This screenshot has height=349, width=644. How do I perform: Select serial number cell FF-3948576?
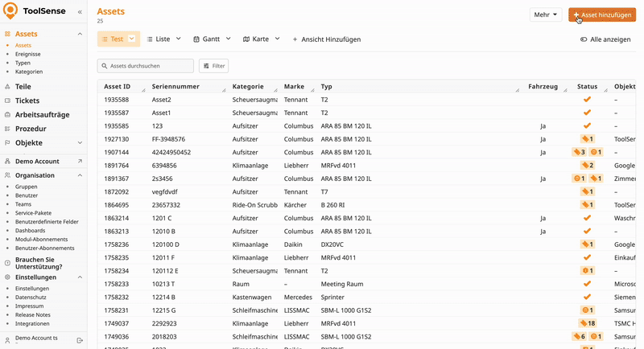(x=168, y=139)
